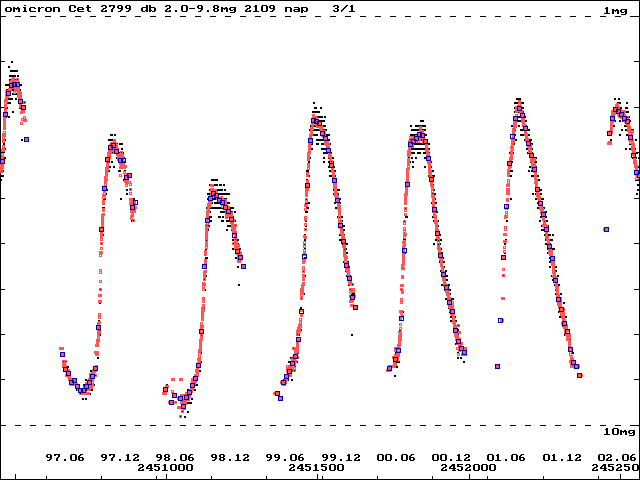Click the '2109 nap' text in the title
Image resolution: width=640 pixels, height=480 pixels.
point(276,9)
